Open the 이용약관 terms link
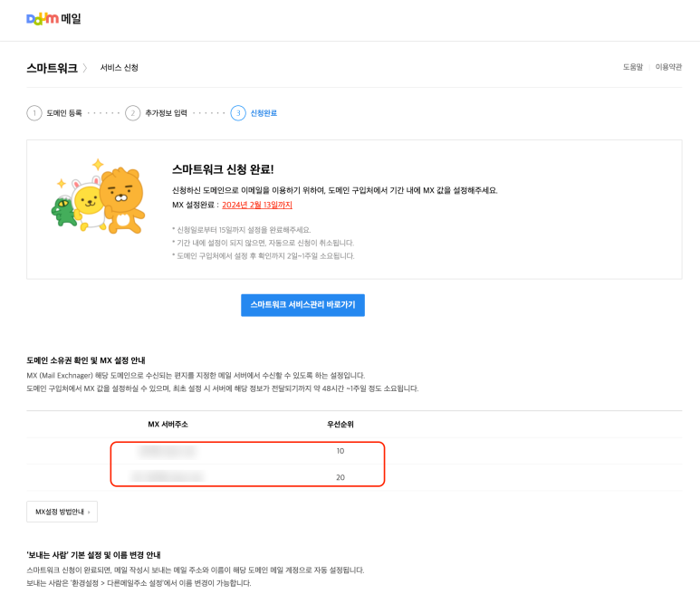This screenshot has height=594, width=700. tap(668, 67)
